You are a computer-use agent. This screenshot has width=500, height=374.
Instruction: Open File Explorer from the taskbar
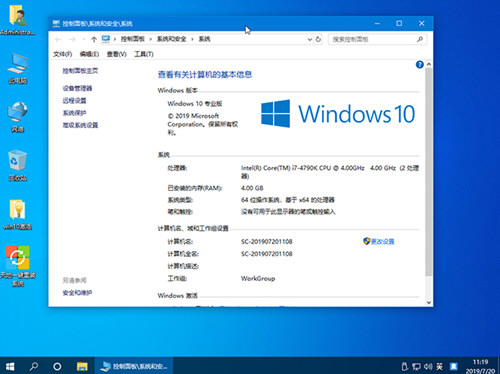point(82,366)
